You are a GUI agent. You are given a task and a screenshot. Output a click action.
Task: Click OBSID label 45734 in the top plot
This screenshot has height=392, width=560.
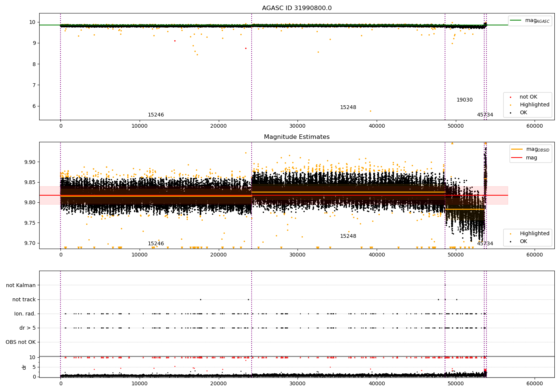485,115
